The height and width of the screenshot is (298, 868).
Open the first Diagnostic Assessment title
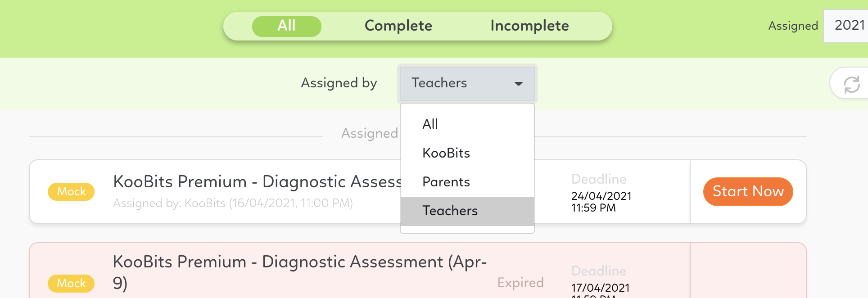pos(257,182)
